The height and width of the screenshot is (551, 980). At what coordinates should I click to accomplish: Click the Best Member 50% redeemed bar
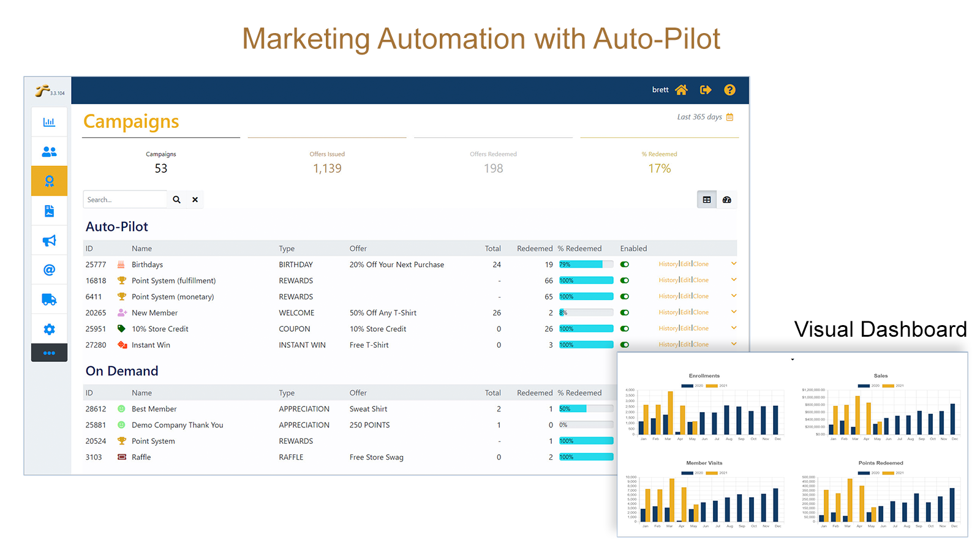[x=586, y=409]
